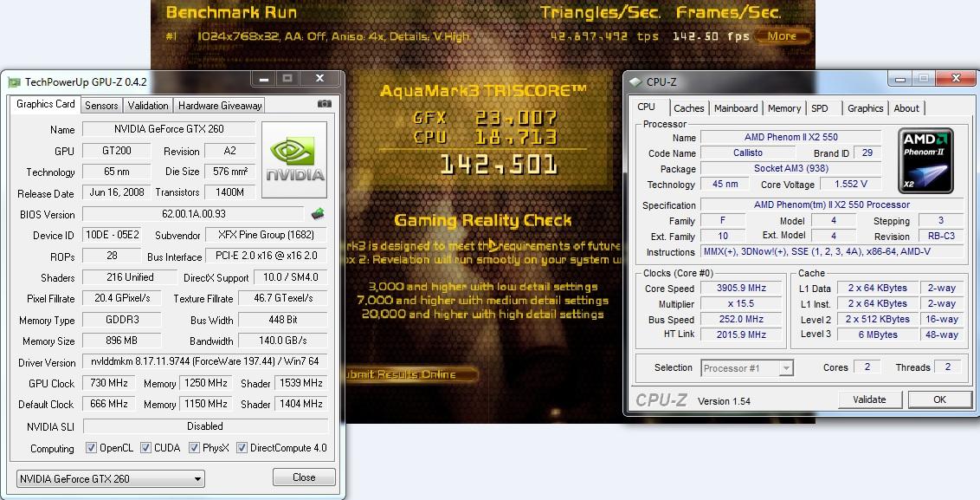Open the Hardware Giveaway tab
The height and width of the screenshot is (500, 980).
pos(219,106)
